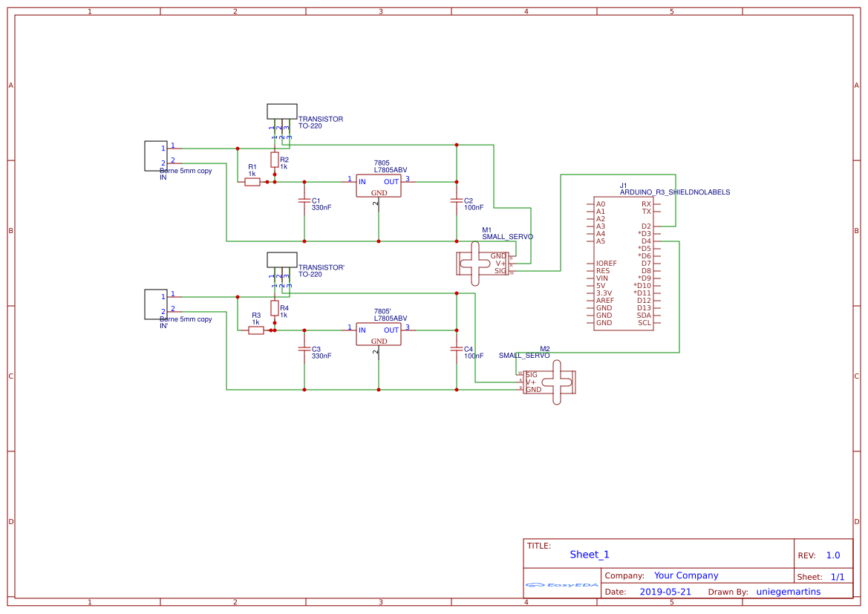Click the SCL pin label on Arduino

tap(645, 323)
